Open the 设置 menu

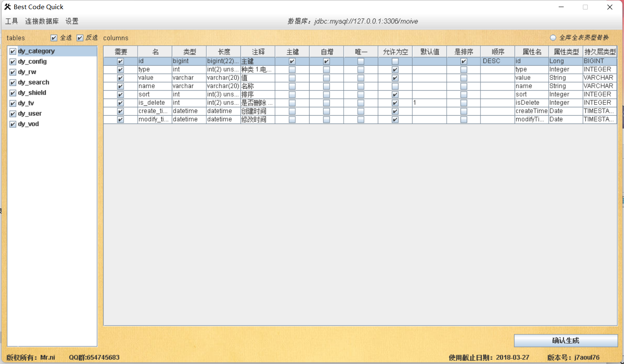pos(72,21)
